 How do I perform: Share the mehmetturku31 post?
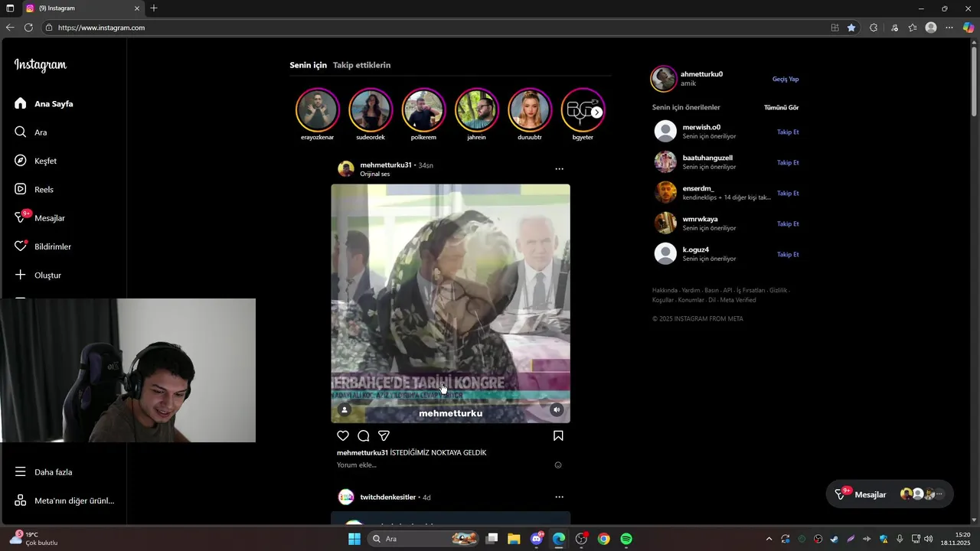384,436
